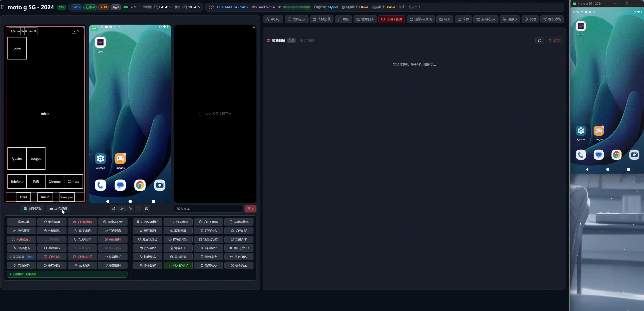The height and width of the screenshot is (311, 644).
Task: Click the 安全设置 button
Action: coord(147,265)
